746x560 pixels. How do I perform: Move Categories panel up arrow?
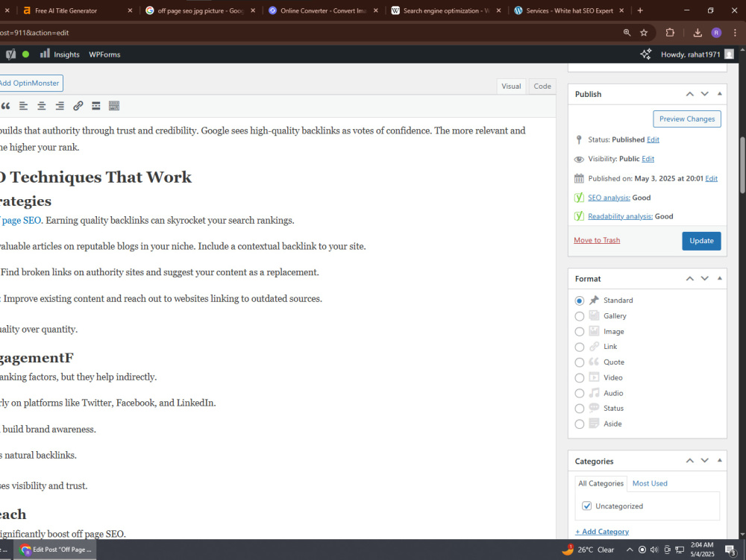[689, 461]
